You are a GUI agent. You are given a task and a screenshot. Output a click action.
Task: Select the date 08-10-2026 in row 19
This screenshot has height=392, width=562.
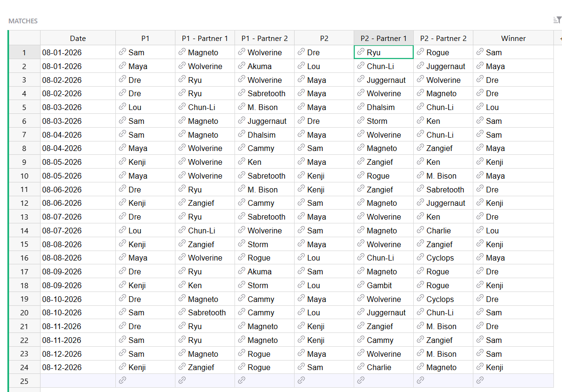click(78, 299)
